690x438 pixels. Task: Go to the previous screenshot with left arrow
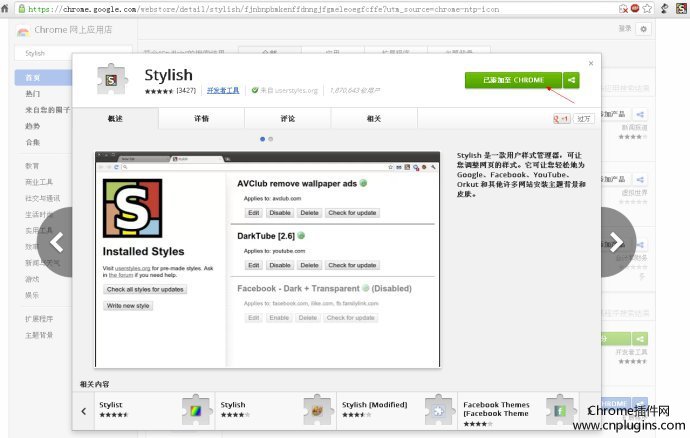point(55,242)
